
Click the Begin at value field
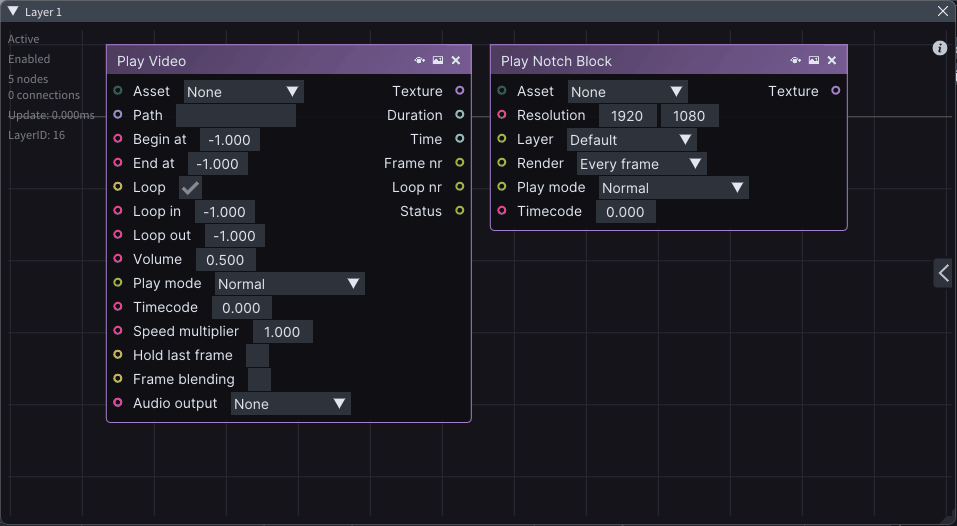point(229,140)
